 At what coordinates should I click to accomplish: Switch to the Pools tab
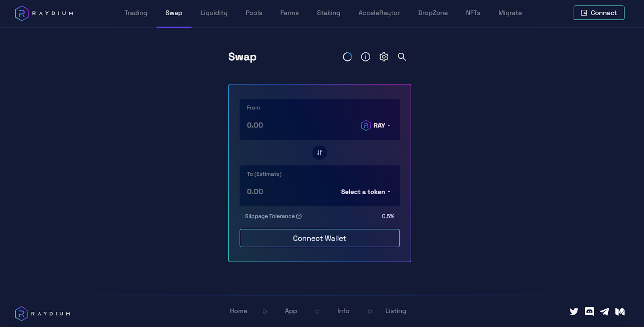tap(254, 13)
